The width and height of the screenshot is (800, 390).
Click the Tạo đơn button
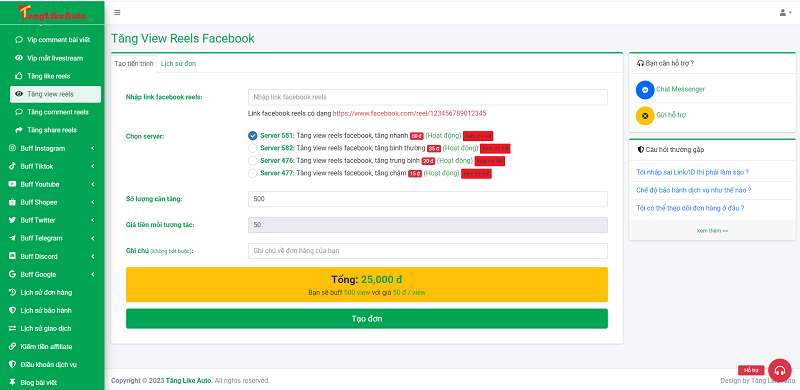point(367,319)
